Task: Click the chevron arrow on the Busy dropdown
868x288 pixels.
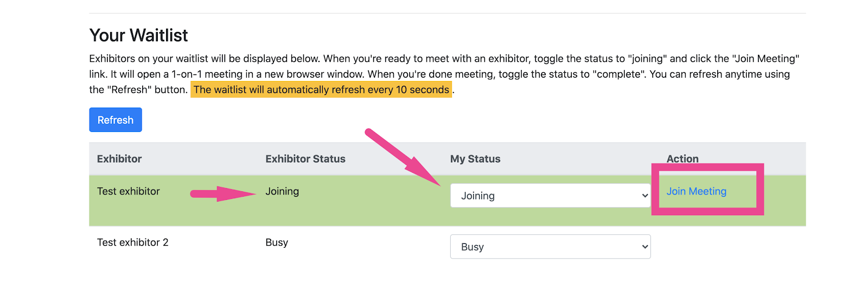Action: 644,247
